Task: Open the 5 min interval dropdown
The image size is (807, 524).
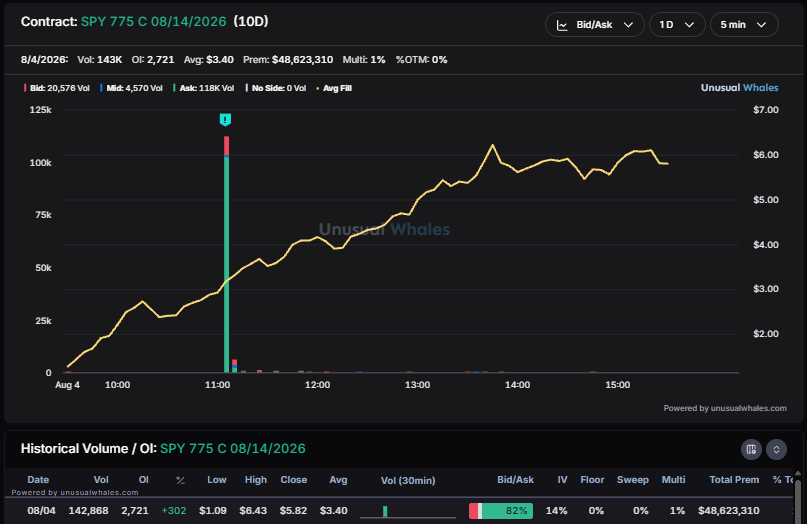Action: coord(744,25)
